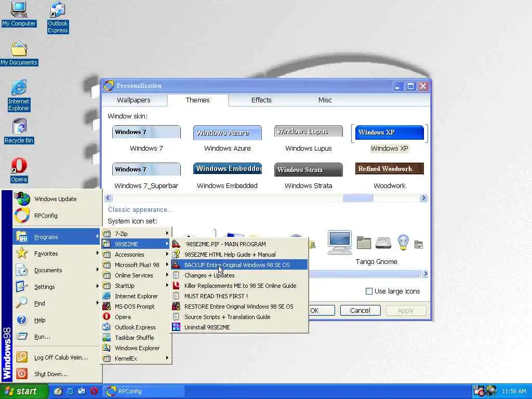Select the monitor icon in Tango Gnome set
The height and width of the screenshot is (399, 532).
coord(340,243)
